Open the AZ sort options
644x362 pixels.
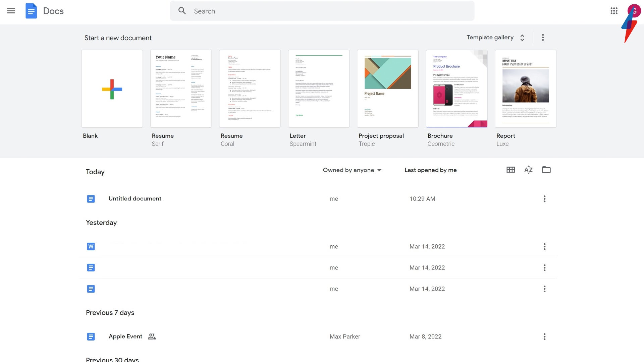click(x=528, y=170)
